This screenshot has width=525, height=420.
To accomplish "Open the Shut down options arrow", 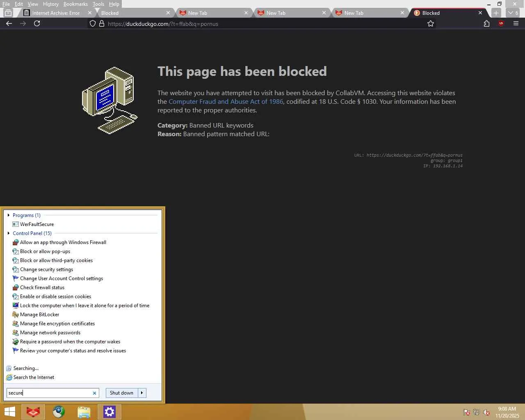I will [142, 393].
